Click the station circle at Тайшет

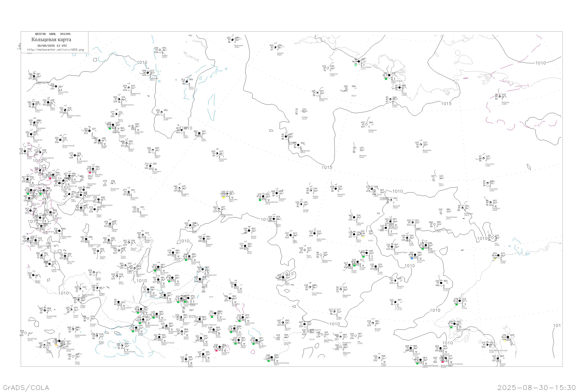point(110,224)
